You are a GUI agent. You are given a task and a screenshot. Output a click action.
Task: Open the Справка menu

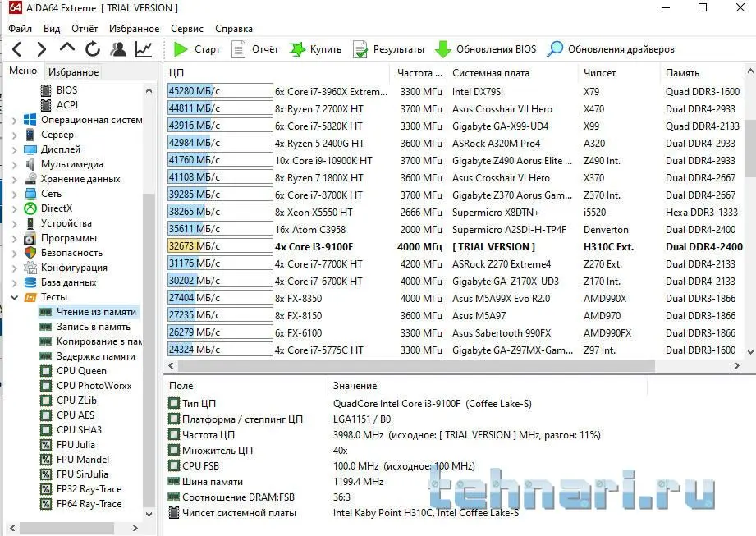(234, 29)
